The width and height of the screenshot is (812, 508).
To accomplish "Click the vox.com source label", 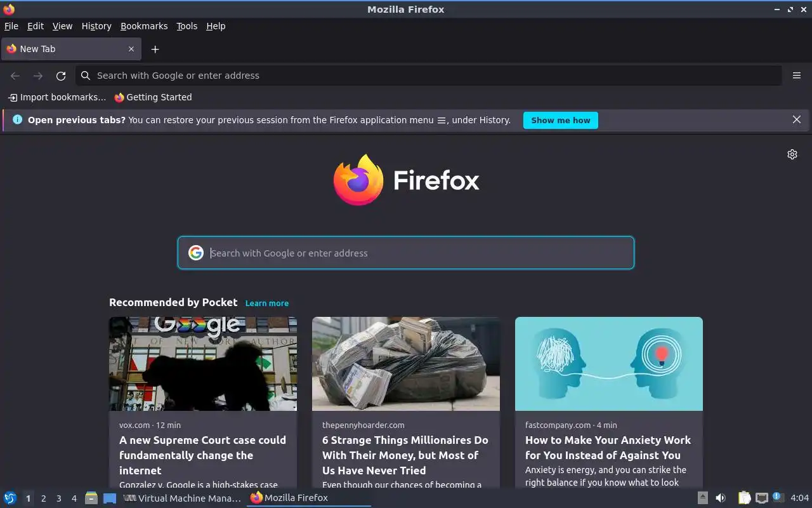I will (134, 425).
